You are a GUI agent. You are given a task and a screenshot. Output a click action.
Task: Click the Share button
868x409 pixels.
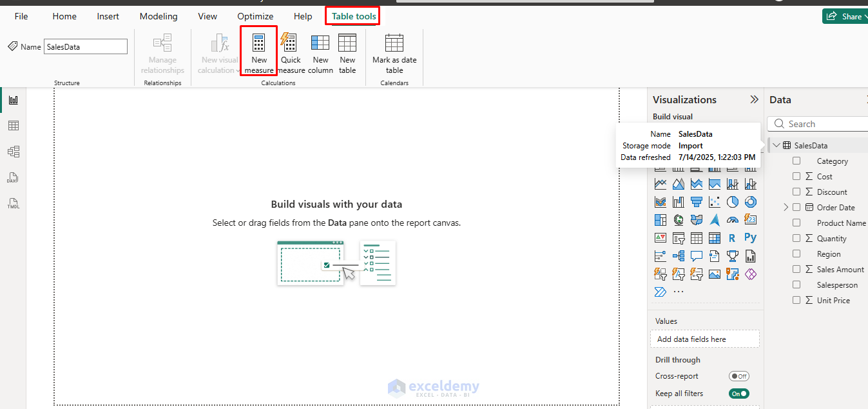[851, 15]
